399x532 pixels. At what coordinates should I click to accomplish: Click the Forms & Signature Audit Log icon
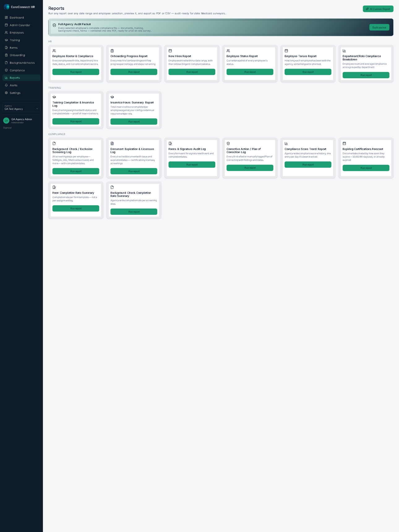point(170,143)
